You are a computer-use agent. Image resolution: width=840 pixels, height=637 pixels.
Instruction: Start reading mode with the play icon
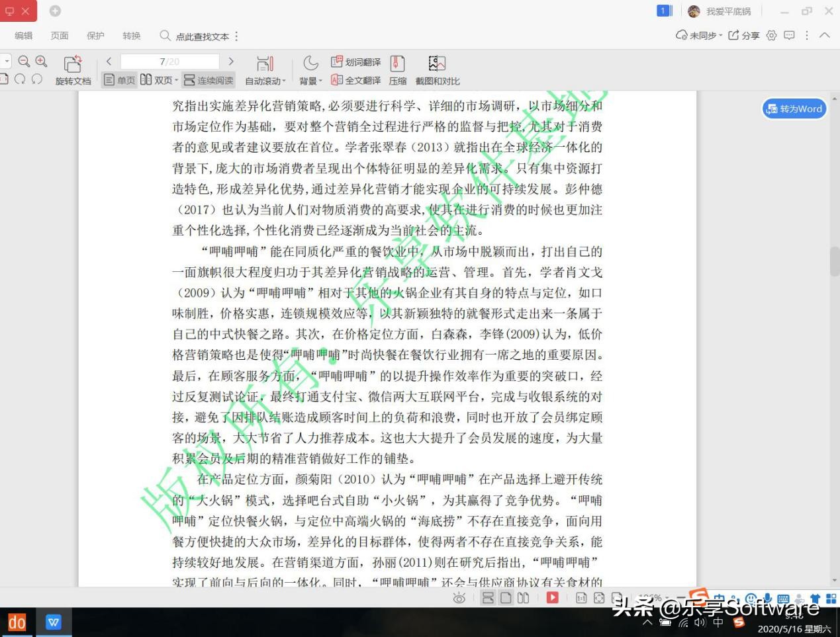(552, 597)
